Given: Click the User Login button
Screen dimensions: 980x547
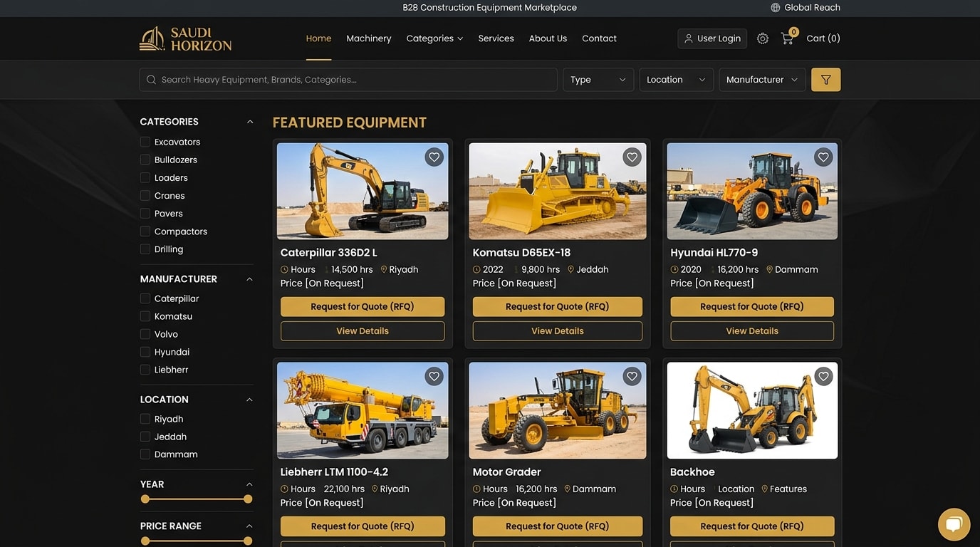Looking at the screenshot, I should click(712, 38).
